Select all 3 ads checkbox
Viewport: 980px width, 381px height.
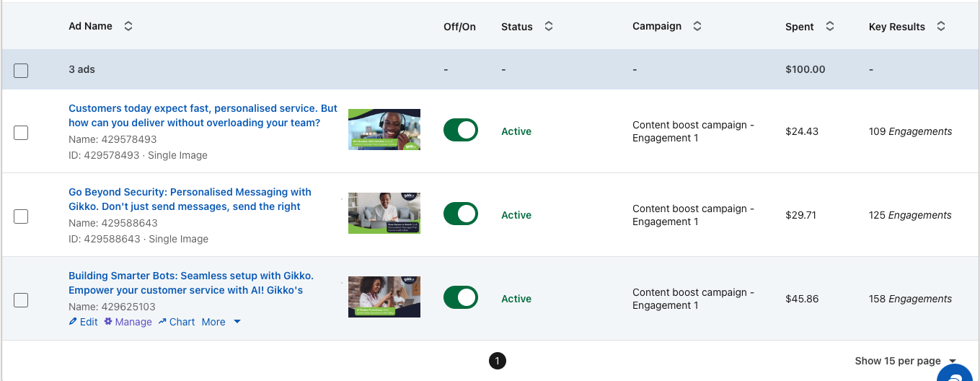click(x=21, y=70)
